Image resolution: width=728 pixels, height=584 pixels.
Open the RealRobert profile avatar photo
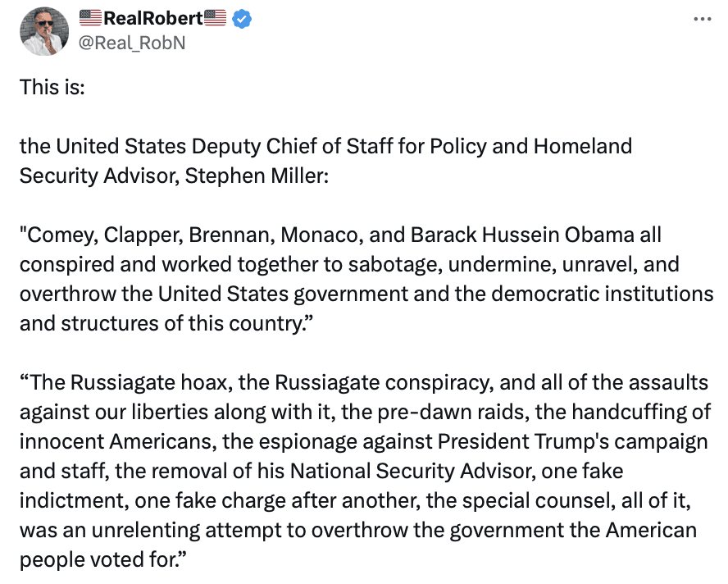[x=43, y=31]
